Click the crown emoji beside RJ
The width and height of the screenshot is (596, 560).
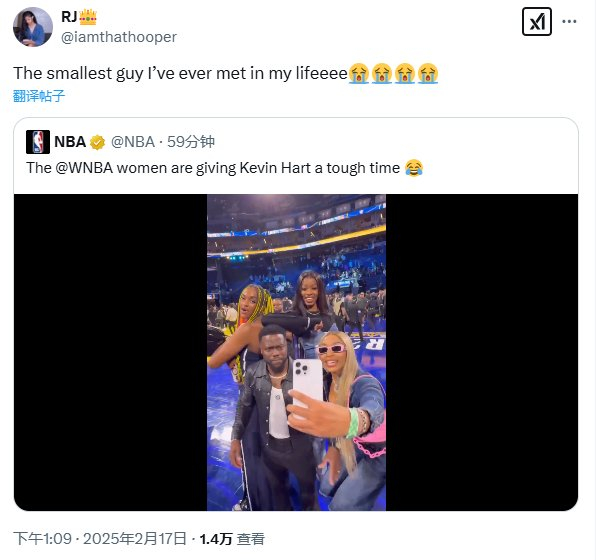tap(88, 17)
